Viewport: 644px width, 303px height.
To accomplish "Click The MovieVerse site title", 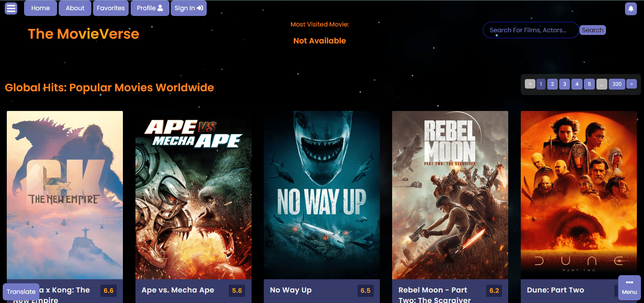I will coord(84,34).
